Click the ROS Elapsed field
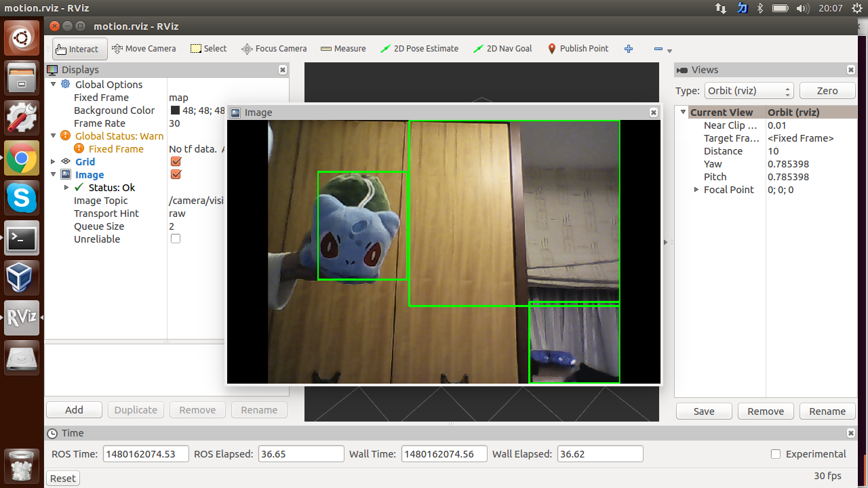868x488 pixels. pos(301,454)
